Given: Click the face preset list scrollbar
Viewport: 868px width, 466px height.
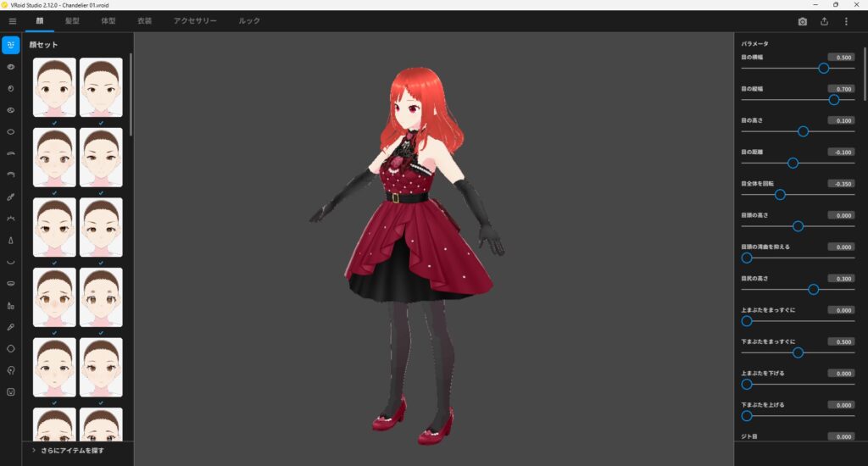Looking at the screenshot, I should click(131, 94).
